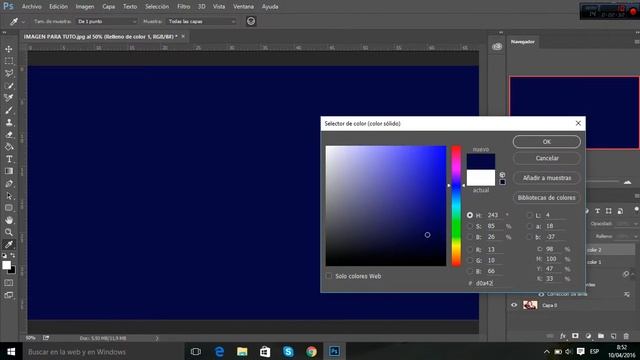Select the Zoom tool in toolbar
The height and width of the screenshot is (360, 640).
tap(9, 232)
